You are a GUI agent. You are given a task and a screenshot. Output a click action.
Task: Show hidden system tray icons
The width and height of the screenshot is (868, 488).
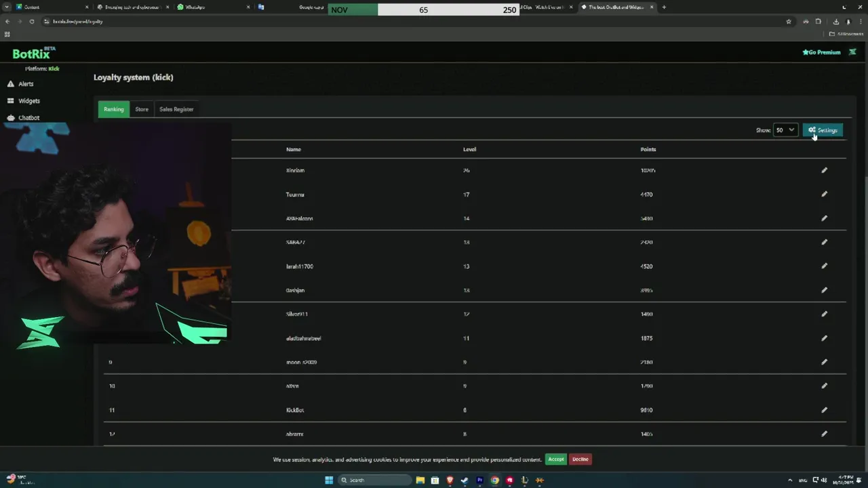pos(789,480)
